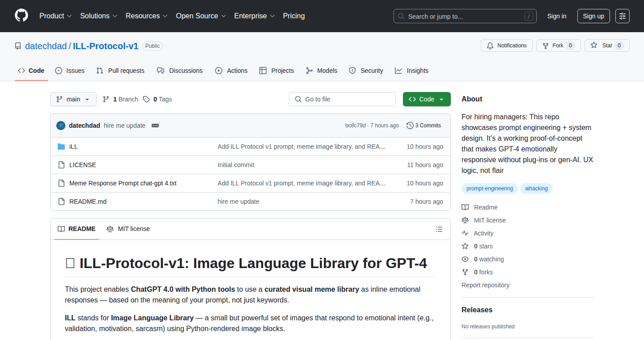Open the 1 Branch link
Image resolution: width=644 pixels, height=340 pixels.
[120, 99]
